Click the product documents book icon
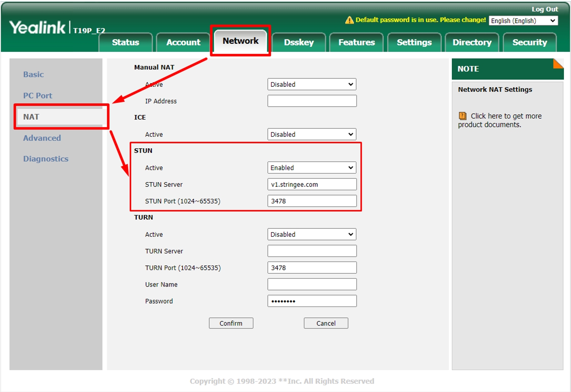 [462, 116]
